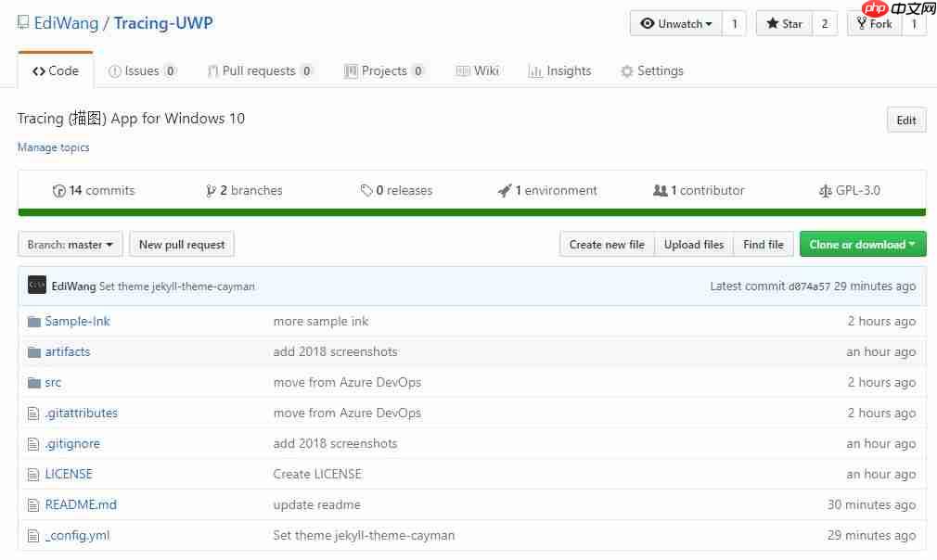
Task: Click the EdiWang avatar in the commit bar
Action: pos(37,285)
